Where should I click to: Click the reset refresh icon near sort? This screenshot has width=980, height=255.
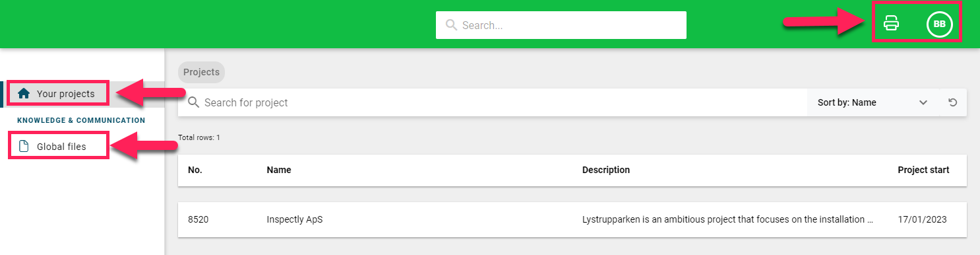(953, 102)
